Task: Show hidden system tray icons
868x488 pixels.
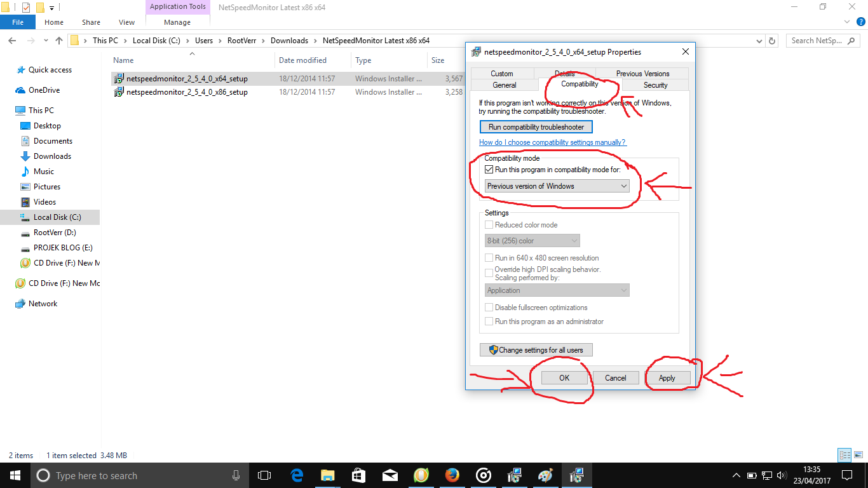Action: coord(736,475)
